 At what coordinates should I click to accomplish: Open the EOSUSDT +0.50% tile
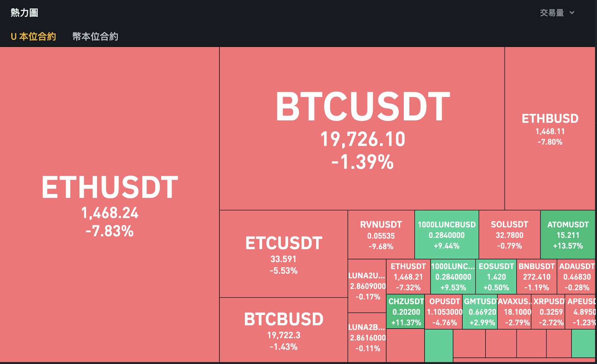coord(496,277)
